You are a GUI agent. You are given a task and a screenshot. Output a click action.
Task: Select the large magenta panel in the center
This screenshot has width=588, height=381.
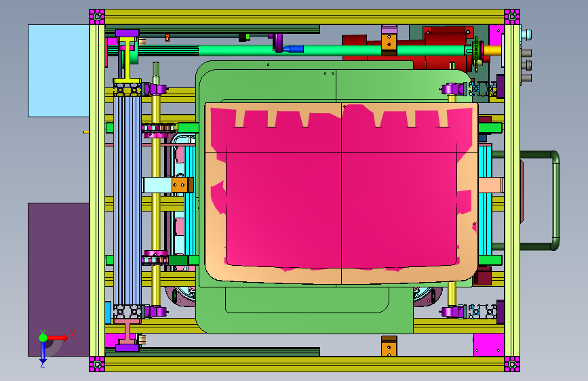tap(341, 188)
